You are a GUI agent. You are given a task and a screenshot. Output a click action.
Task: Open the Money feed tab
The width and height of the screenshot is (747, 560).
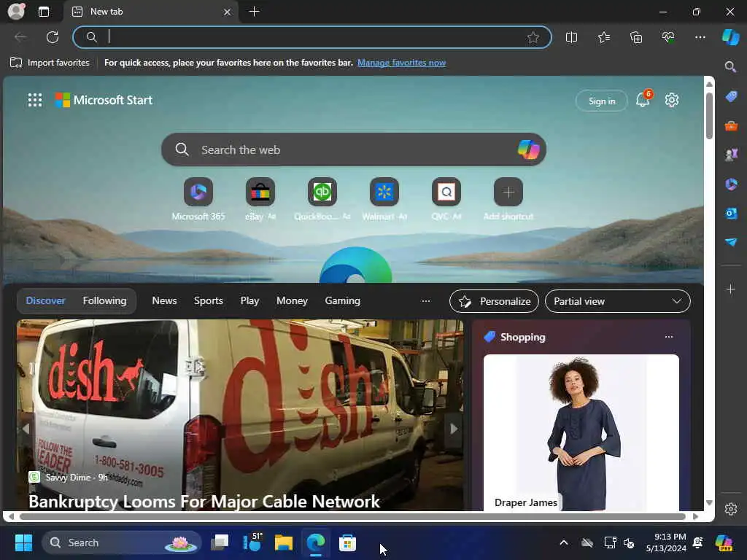coord(292,300)
